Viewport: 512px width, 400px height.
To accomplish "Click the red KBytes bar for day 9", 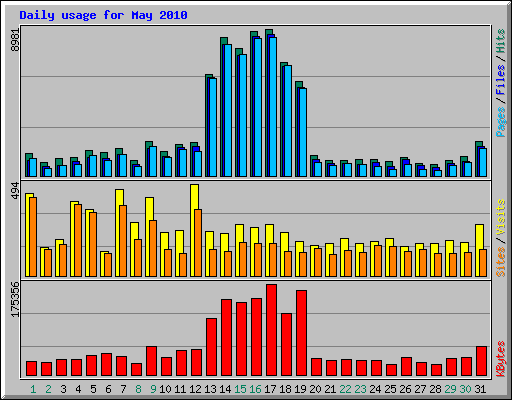I will 151,361.
